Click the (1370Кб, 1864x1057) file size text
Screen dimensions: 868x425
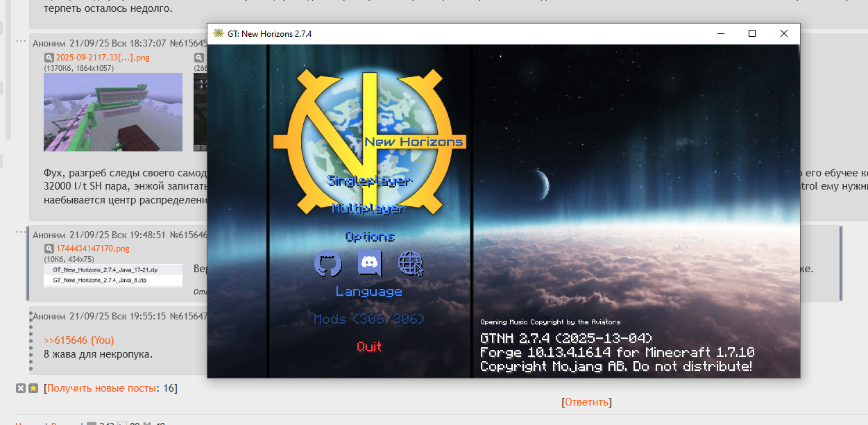[79, 68]
